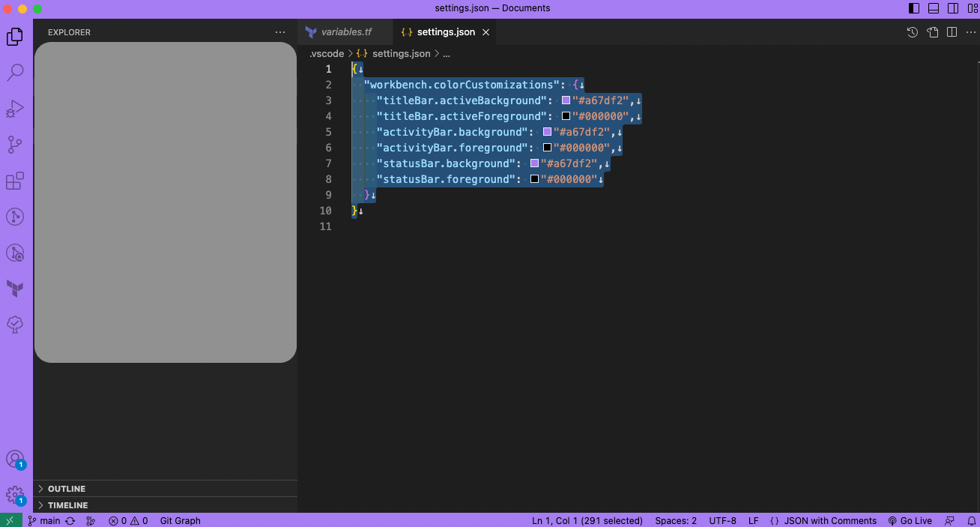Open the Terraform view in activity bar
Viewport: 980px width, 527px height.
pos(15,289)
